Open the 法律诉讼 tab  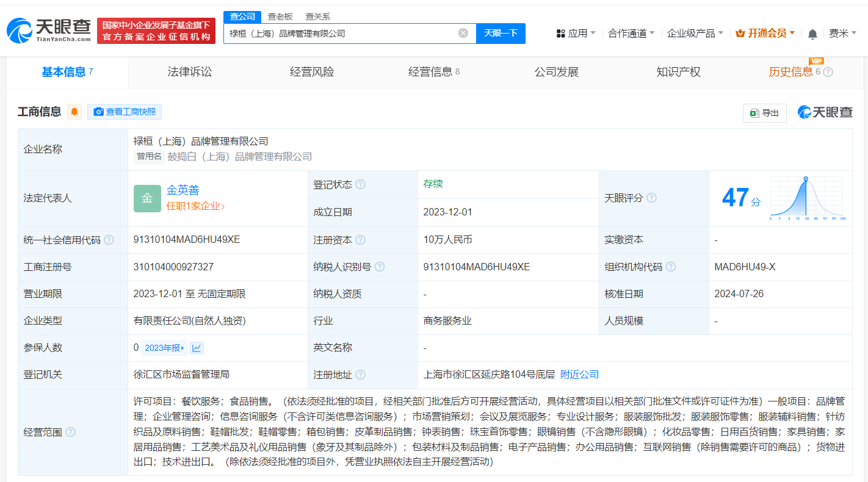point(189,71)
